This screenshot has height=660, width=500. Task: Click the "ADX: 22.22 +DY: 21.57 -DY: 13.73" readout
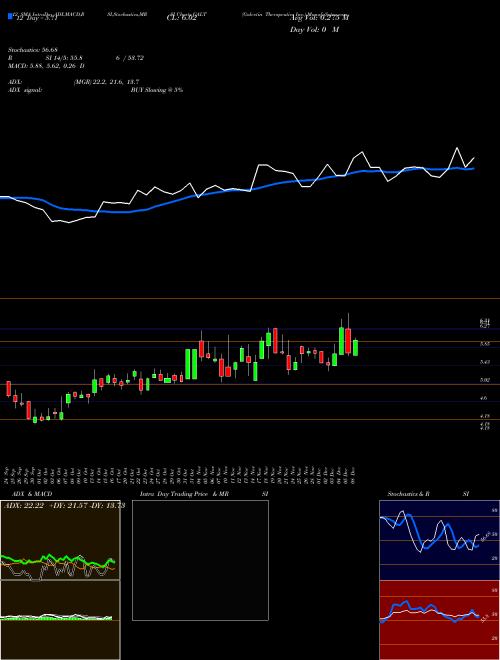[64, 506]
